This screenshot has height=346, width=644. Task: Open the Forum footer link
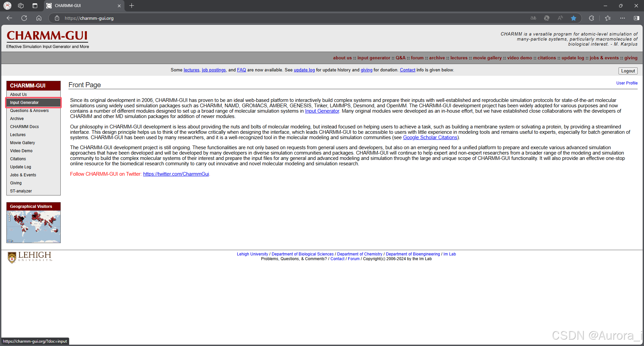click(x=354, y=259)
